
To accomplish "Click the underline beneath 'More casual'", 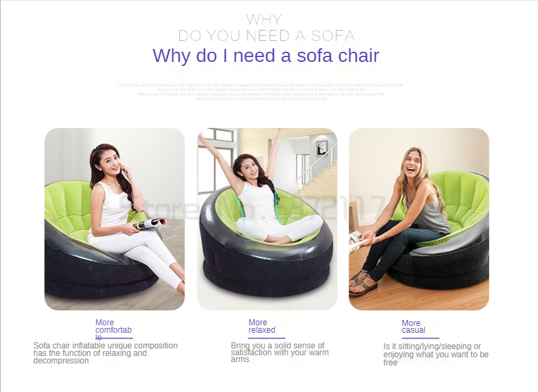I will tap(420, 338).
